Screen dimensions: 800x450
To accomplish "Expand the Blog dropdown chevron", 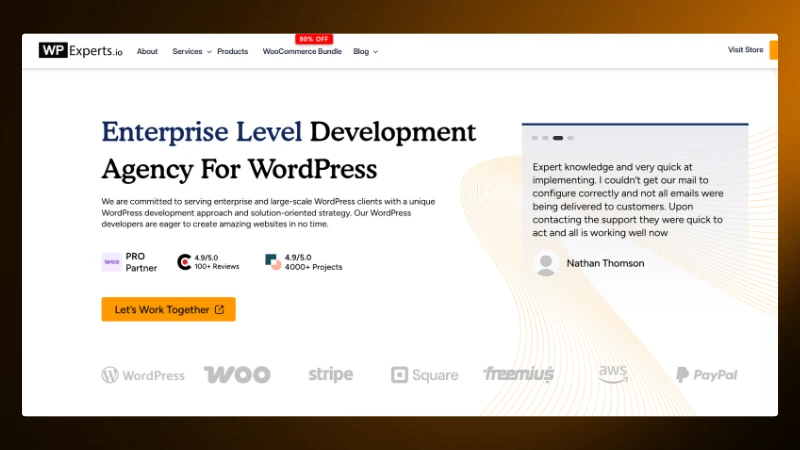I will click(x=376, y=52).
